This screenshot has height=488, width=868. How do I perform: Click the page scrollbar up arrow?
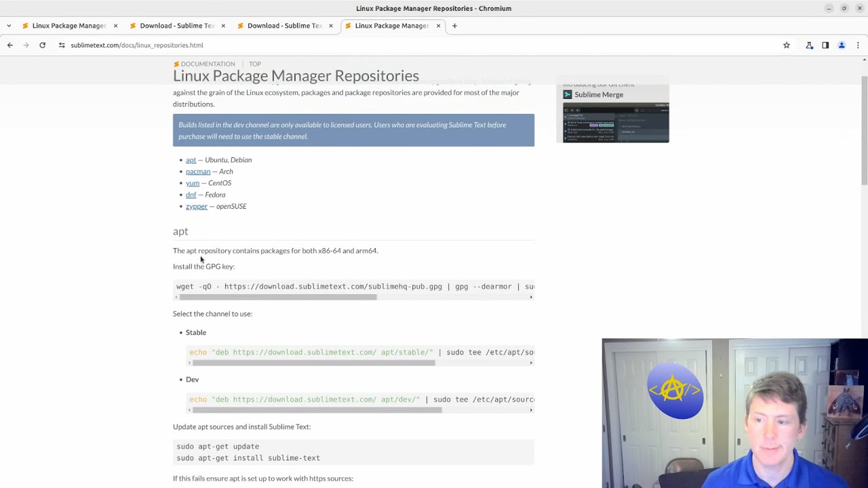[x=864, y=60]
